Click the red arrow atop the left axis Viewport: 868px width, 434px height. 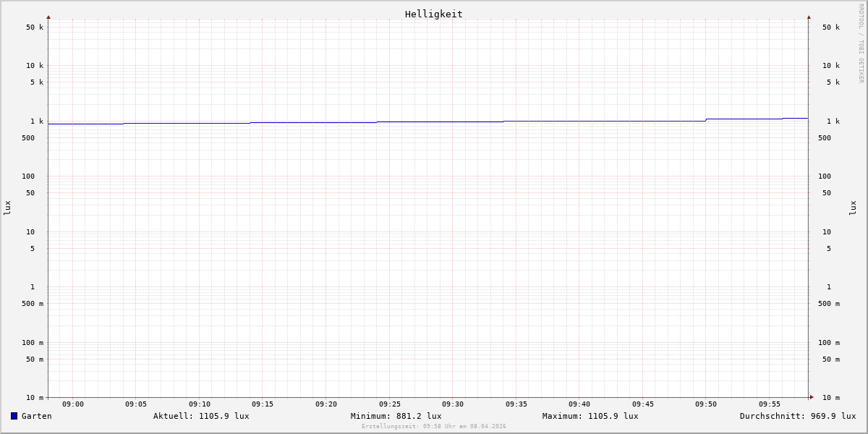pyautogui.click(x=48, y=17)
